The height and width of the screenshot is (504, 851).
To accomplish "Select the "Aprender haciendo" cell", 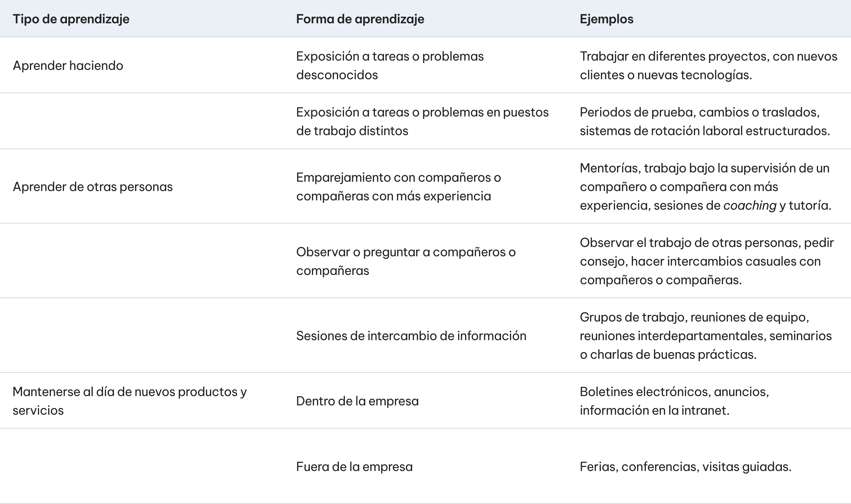I will (x=68, y=66).
